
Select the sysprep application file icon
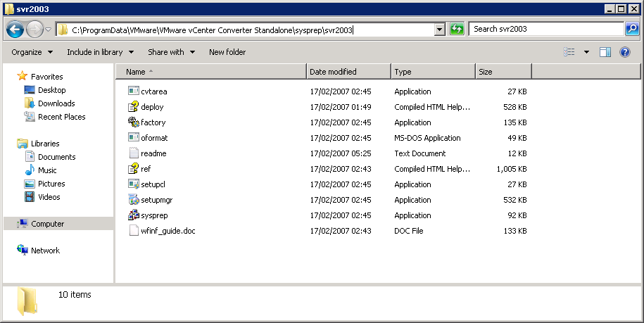click(134, 215)
